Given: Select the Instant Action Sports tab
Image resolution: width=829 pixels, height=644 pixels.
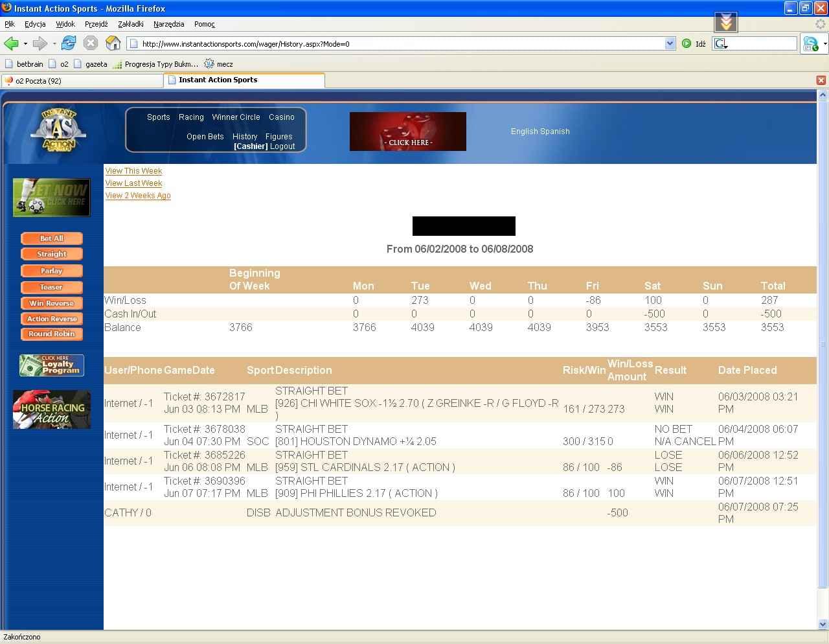Looking at the screenshot, I should (244, 80).
